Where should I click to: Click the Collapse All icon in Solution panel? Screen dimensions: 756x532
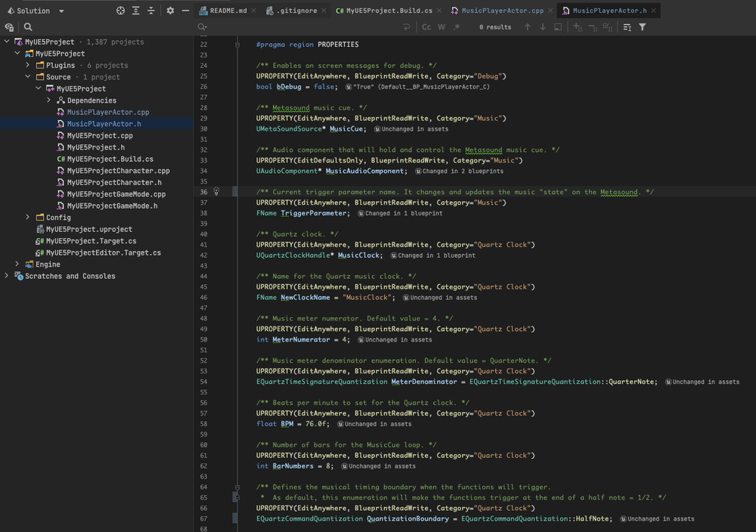tap(151, 11)
